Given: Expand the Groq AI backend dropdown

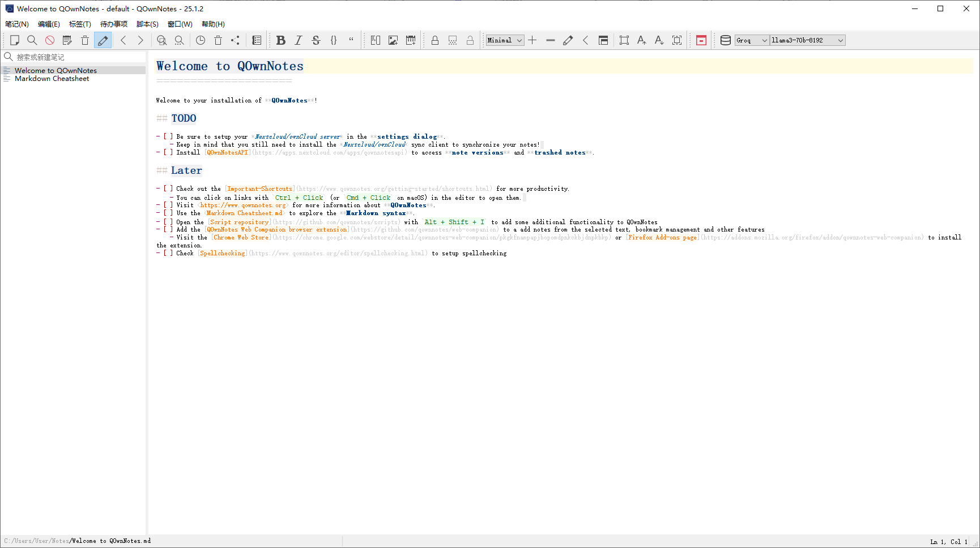Looking at the screenshot, I should (x=752, y=40).
